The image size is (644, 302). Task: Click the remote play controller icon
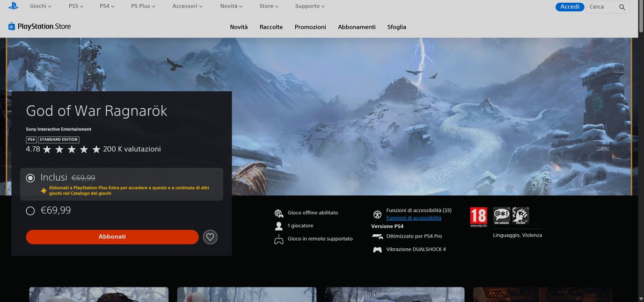pyautogui.click(x=279, y=239)
